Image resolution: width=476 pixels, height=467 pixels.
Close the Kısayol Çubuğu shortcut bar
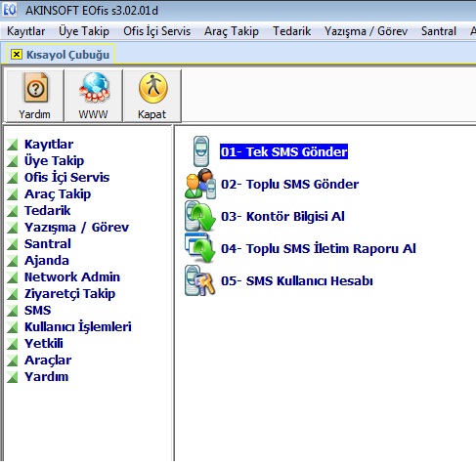point(17,54)
